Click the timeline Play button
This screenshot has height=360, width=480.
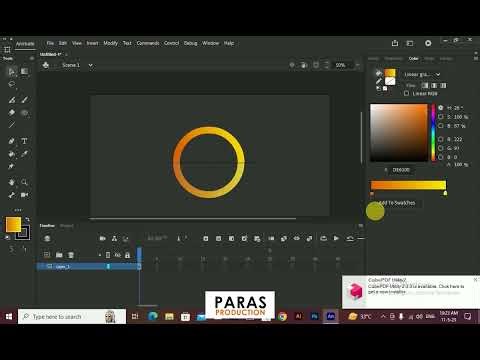point(336,238)
